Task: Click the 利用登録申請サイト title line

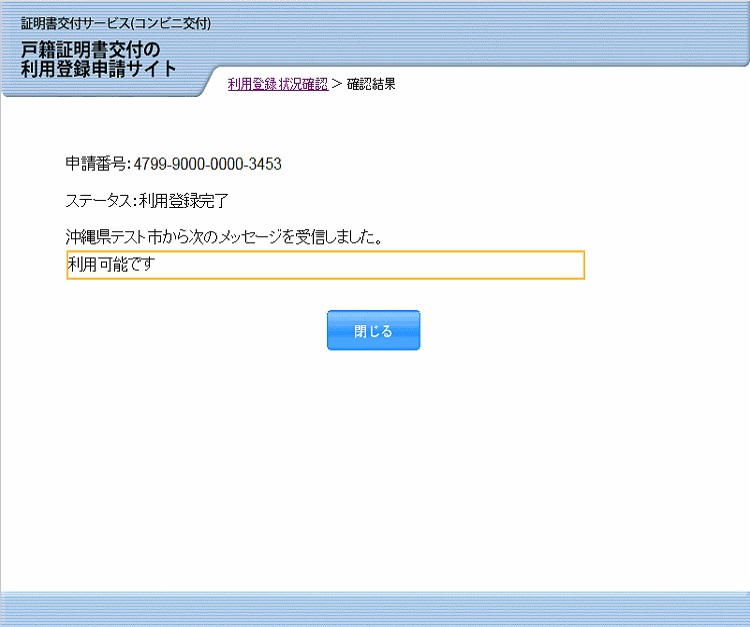Action: (98, 69)
